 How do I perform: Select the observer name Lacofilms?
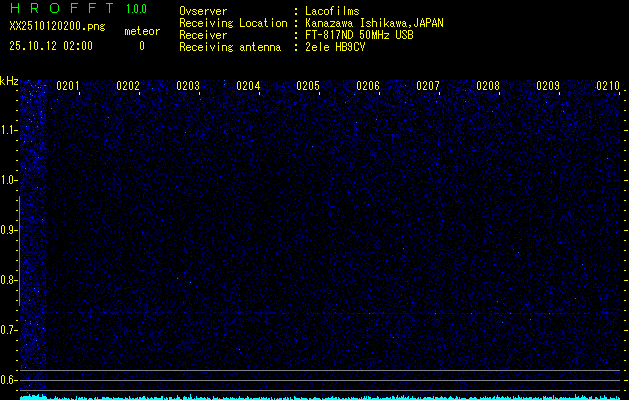tap(333, 11)
